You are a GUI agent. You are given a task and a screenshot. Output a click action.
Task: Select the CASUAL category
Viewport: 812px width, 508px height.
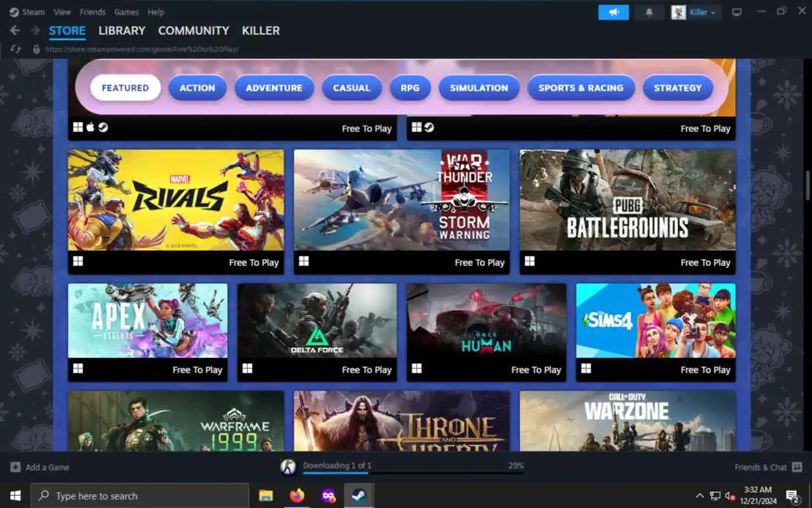point(351,88)
